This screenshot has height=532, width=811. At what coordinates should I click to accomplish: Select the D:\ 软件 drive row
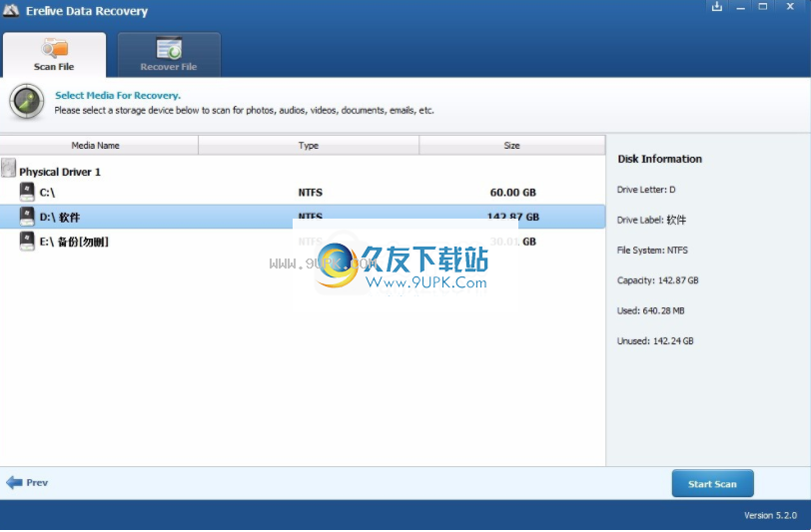pyautogui.click(x=303, y=217)
